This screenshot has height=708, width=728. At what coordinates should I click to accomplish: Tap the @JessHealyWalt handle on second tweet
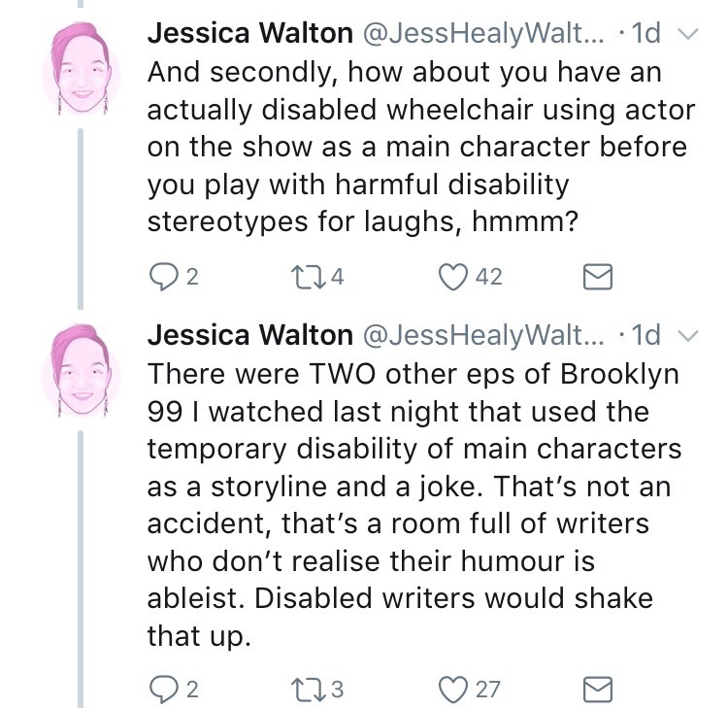pos(484,335)
